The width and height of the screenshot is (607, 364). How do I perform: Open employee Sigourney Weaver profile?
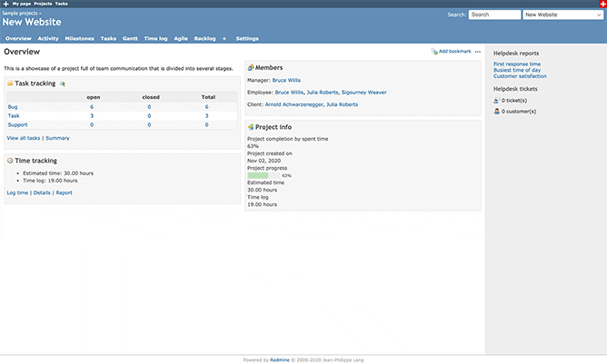point(363,93)
